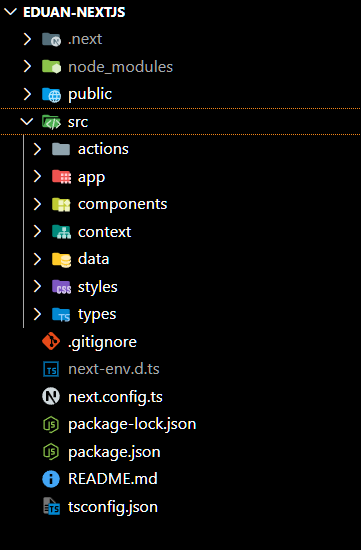The height and width of the screenshot is (550, 361).
Task: Click the gray actions folder icon
Action: pos(61,149)
